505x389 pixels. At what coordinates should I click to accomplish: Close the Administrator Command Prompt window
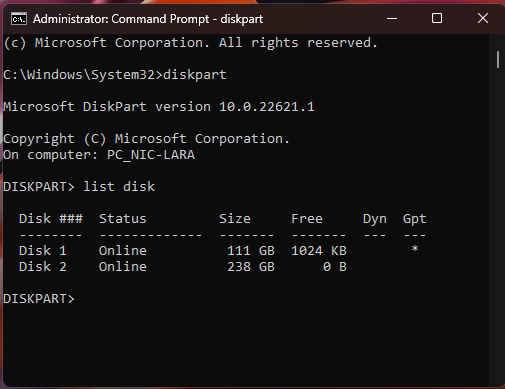coord(482,18)
